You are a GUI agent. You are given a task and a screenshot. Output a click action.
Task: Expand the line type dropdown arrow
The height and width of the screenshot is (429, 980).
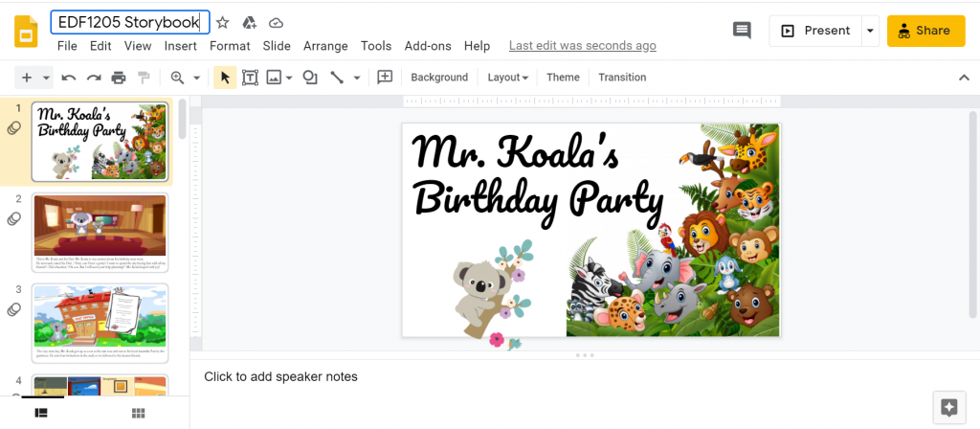(x=356, y=79)
